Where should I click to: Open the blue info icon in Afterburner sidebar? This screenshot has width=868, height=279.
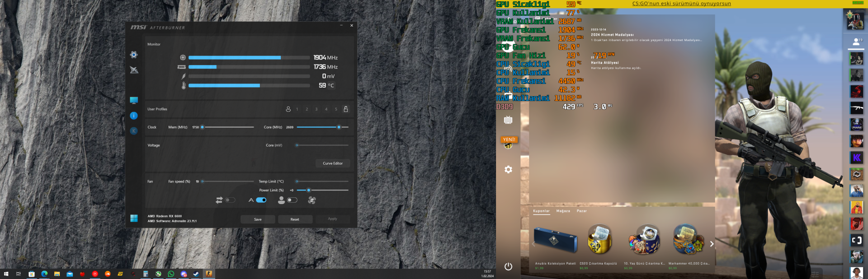pos(134,116)
